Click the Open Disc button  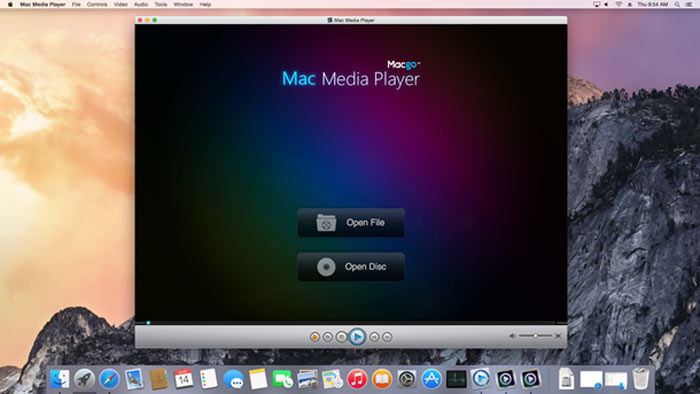[351, 267]
